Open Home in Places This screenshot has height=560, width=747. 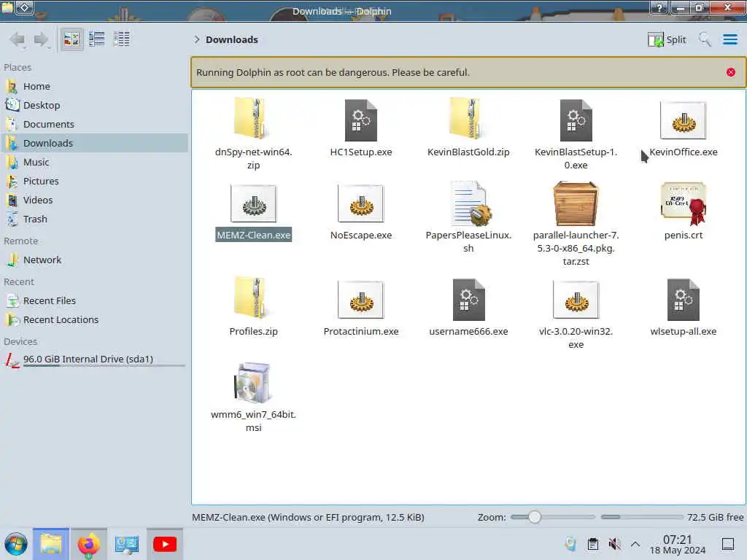coord(96,86)
